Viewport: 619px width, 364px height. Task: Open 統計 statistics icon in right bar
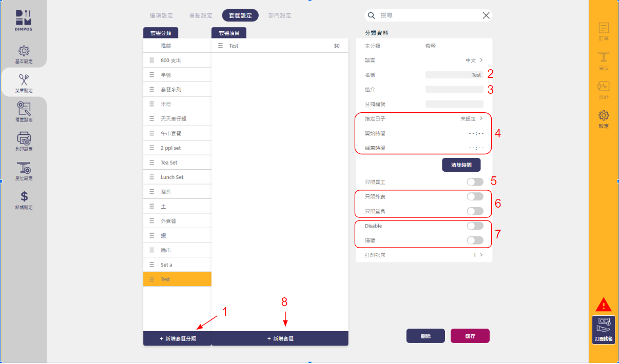click(604, 90)
